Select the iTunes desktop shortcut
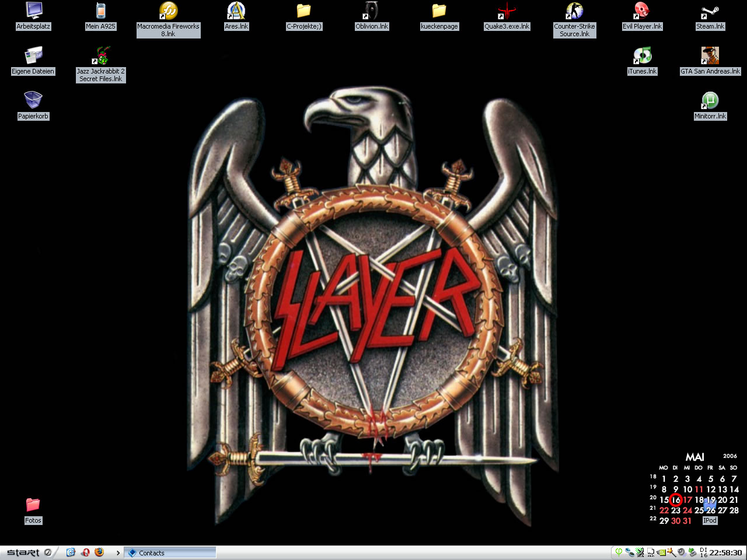The height and width of the screenshot is (560, 747). click(x=642, y=56)
